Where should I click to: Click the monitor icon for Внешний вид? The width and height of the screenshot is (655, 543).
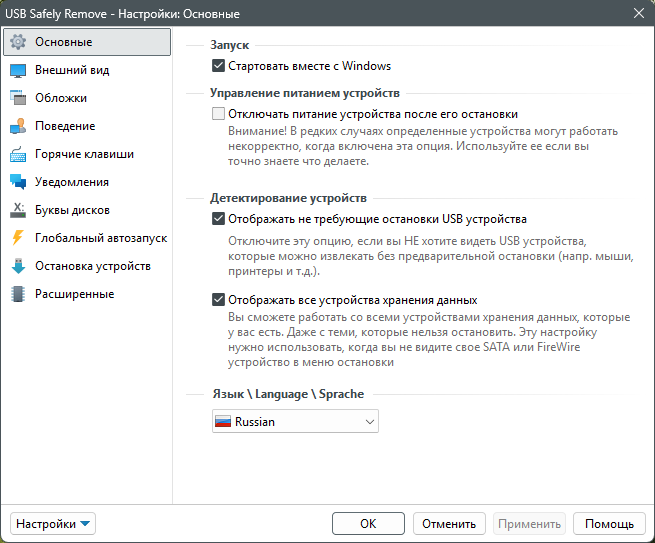pyautogui.click(x=18, y=70)
